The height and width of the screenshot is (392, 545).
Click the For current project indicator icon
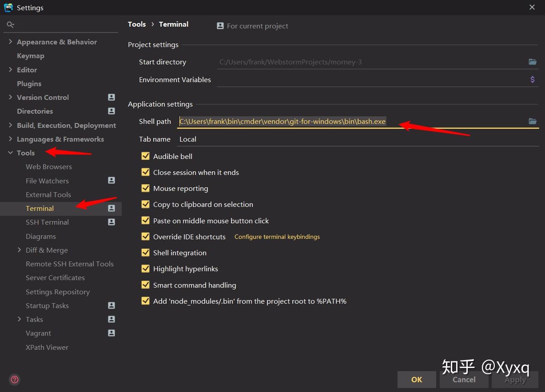coord(220,26)
